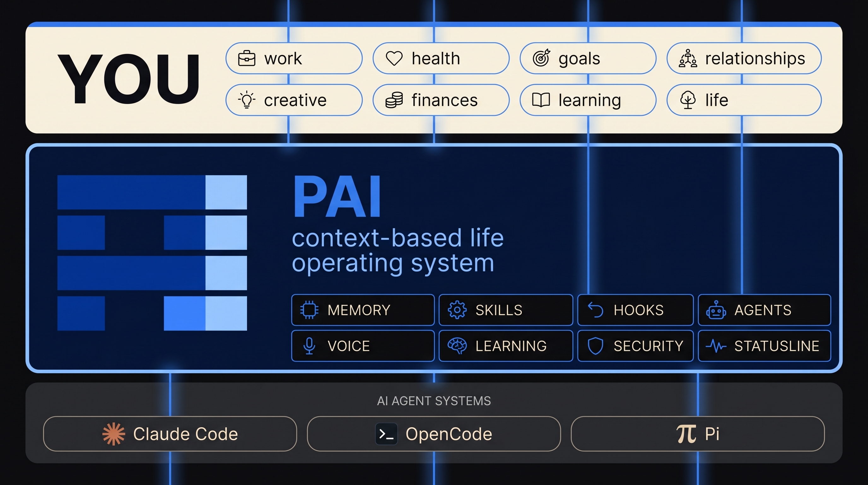Click the coin stack icon beside finances
Viewport: 868px width, 485px height.
[394, 100]
